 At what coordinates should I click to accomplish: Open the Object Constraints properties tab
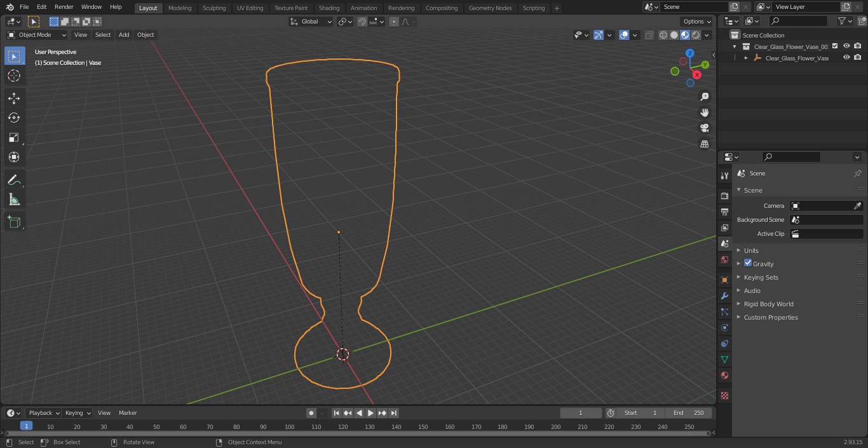pyautogui.click(x=724, y=343)
